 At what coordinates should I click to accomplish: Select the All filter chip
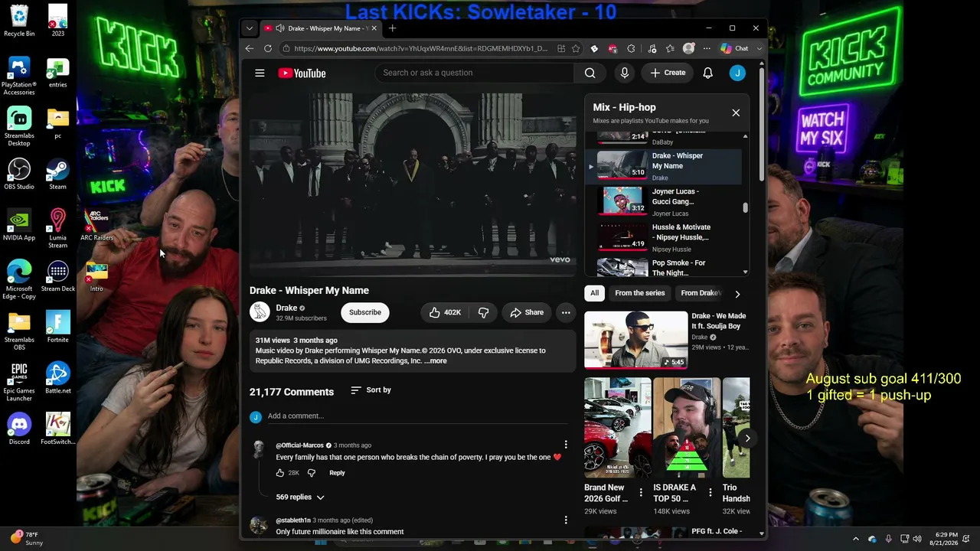click(594, 293)
